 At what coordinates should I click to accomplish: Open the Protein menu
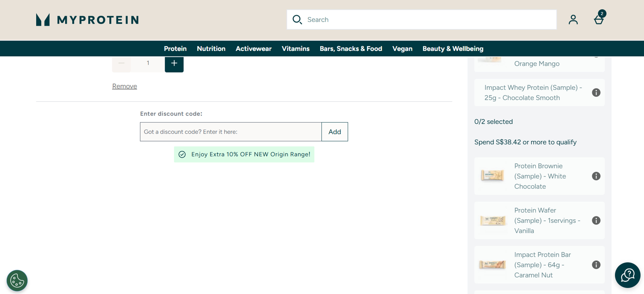click(175, 49)
